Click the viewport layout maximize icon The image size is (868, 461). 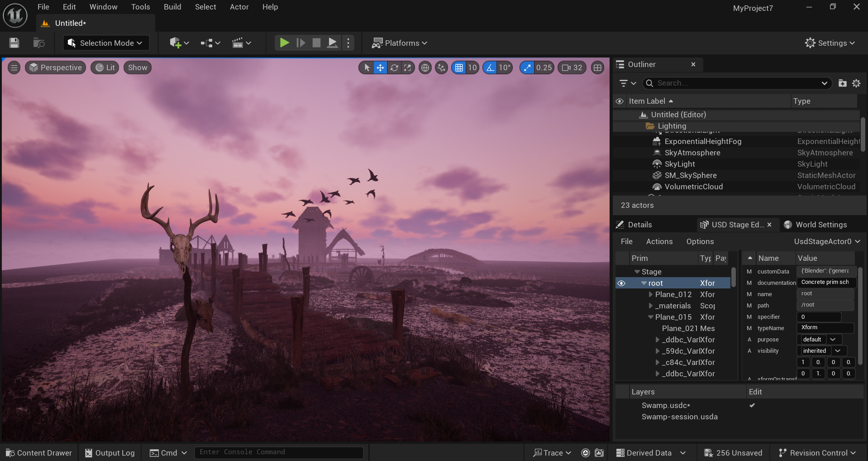(597, 67)
